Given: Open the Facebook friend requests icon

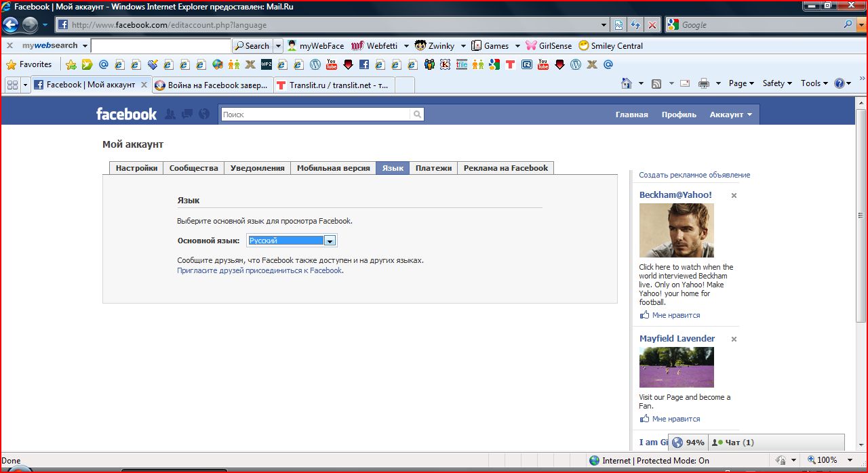Looking at the screenshot, I should pyautogui.click(x=170, y=114).
